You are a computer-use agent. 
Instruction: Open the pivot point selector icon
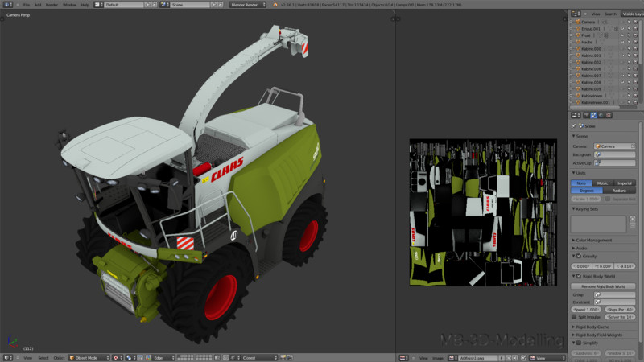[x=130, y=358]
